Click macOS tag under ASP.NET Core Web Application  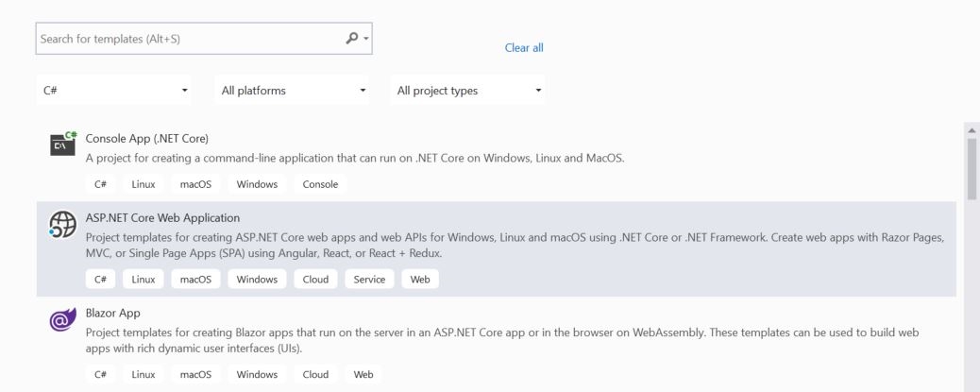(x=195, y=280)
